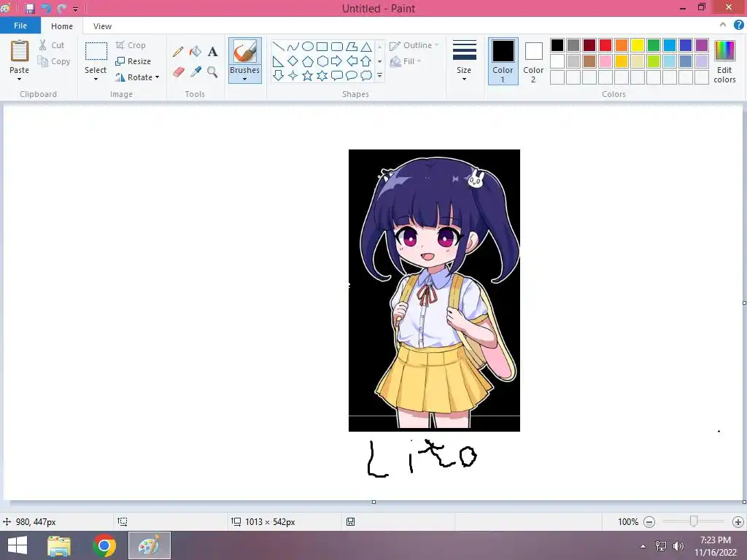Pick the red color swatch
The width and height of the screenshot is (747, 560).
coord(605,45)
